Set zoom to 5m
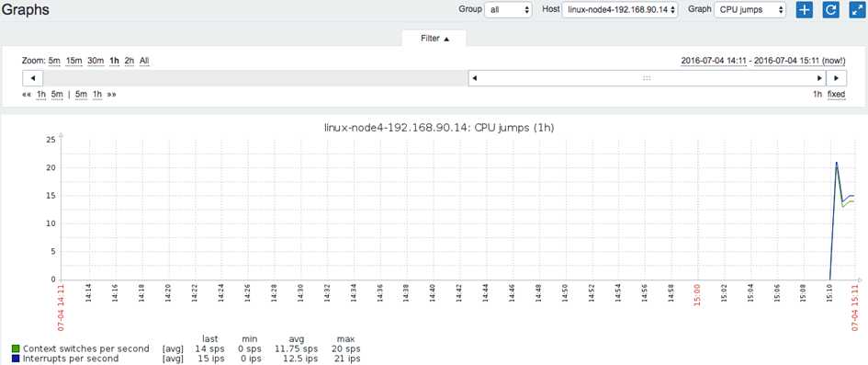The width and height of the screenshot is (868, 365). tap(54, 61)
